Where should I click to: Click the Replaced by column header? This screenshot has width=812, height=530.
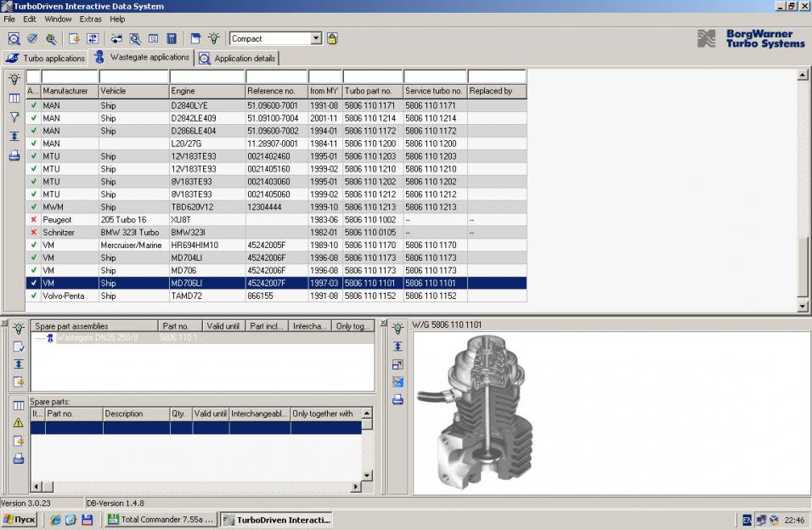click(x=497, y=91)
